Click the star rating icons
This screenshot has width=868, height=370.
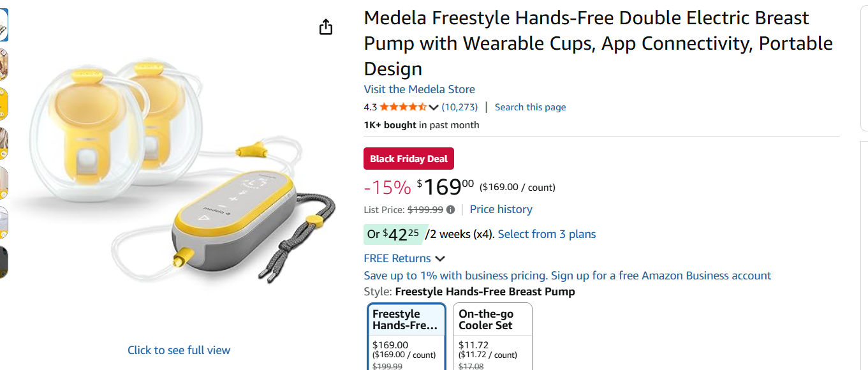point(403,107)
